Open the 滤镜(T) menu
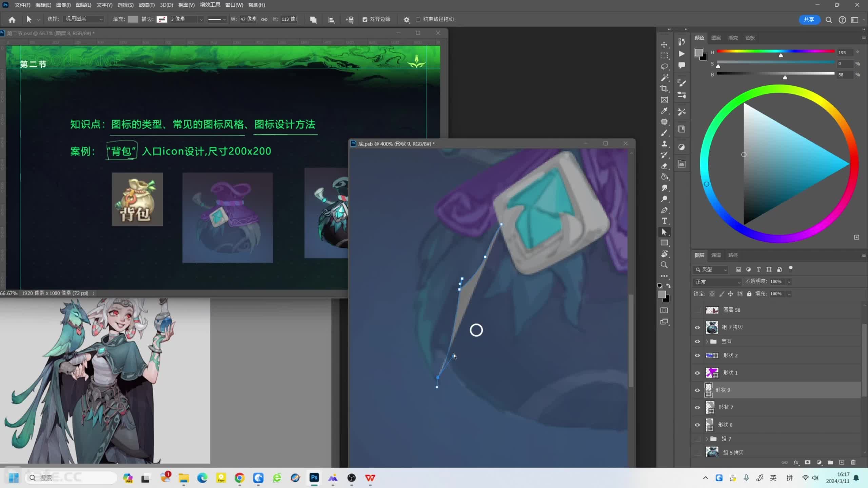Screen dimensions: 868x488 146,5
